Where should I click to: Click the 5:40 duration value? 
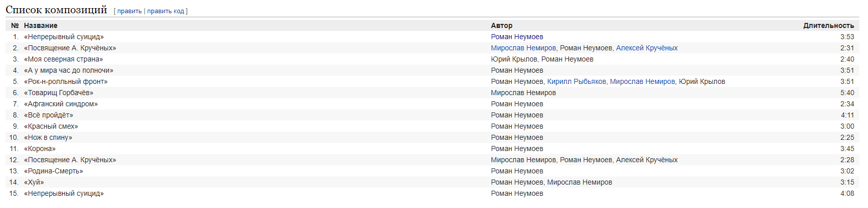(847, 93)
